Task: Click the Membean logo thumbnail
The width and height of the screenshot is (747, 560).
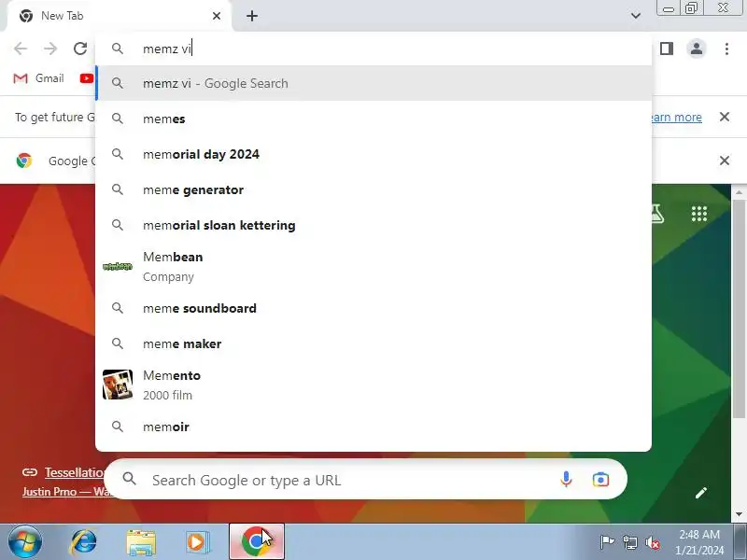Action: (118, 267)
